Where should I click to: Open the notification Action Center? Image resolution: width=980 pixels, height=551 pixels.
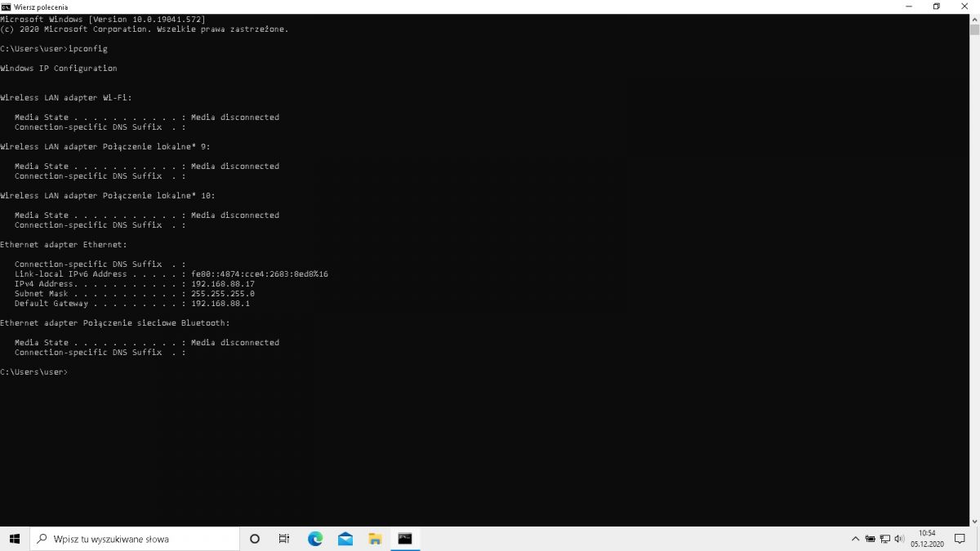point(960,539)
